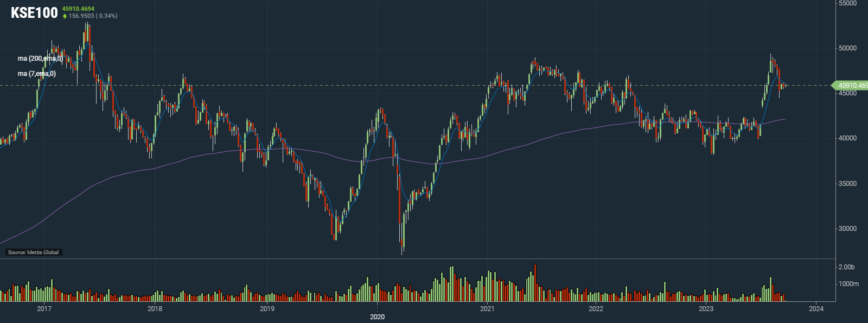This screenshot has width=868, height=323.
Task: Click the 2017 label on the time axis
Action: [44, 309]
